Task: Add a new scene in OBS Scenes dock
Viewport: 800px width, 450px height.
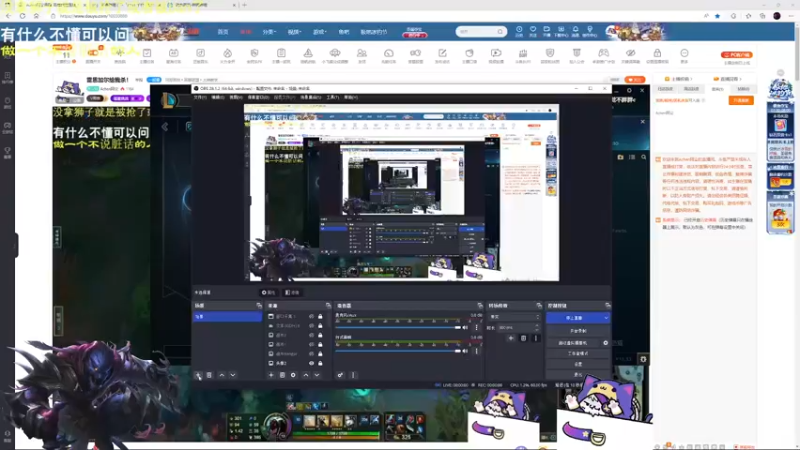Action: [198, 375]
